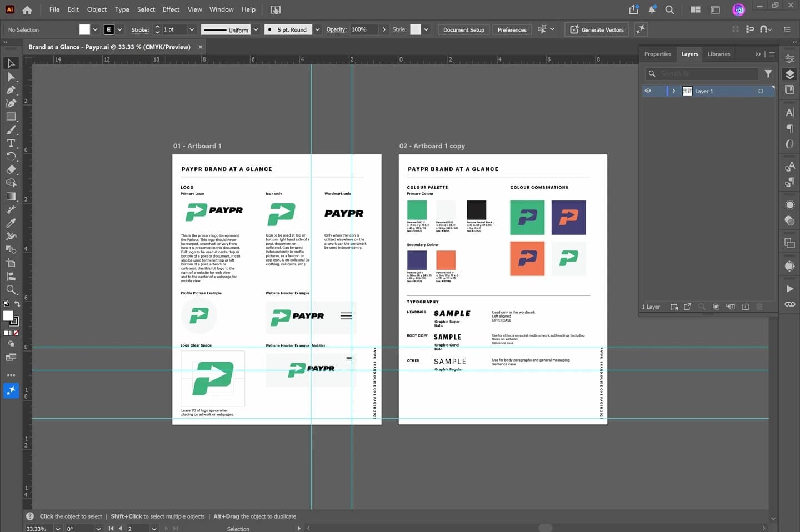The image size is (800, 532).
Task: Expand Layer 1 sublayers
Action: point(674,91)
